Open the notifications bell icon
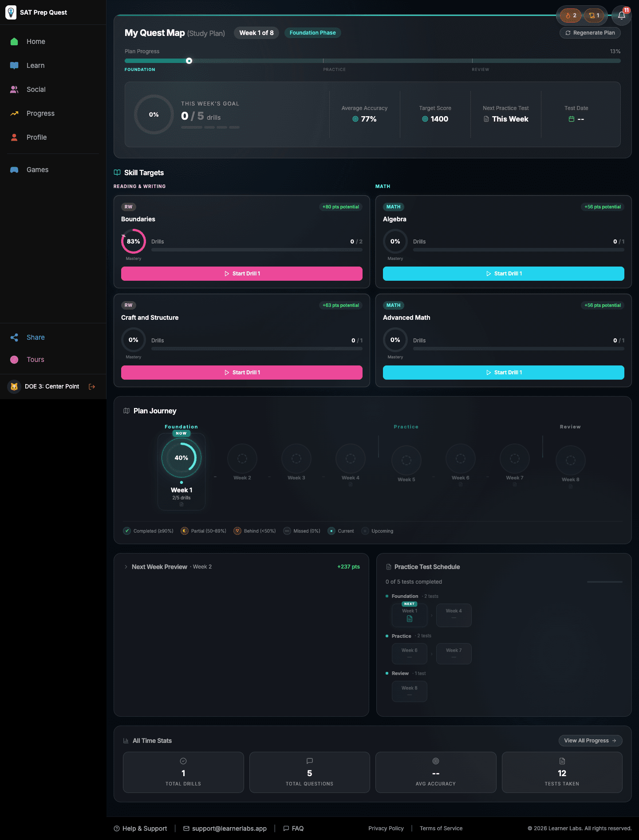This screenshot has width=639, height=840. pos(621,16)
